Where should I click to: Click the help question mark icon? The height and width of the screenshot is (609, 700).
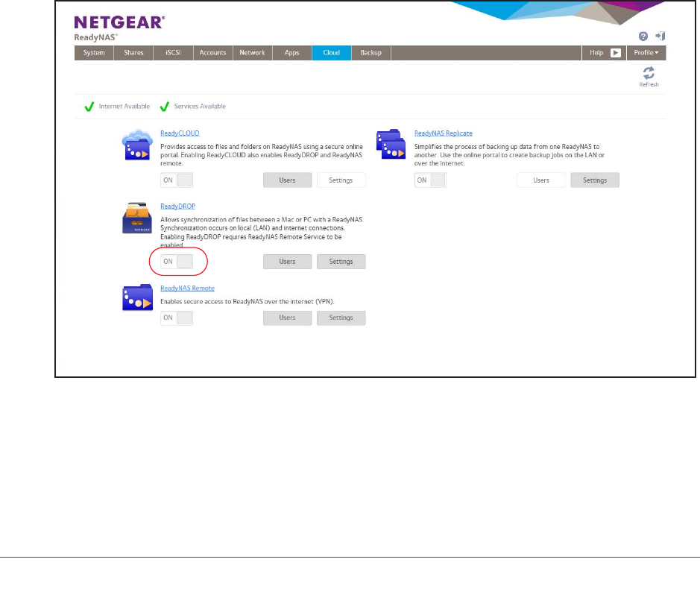click(x=643, y=37)
